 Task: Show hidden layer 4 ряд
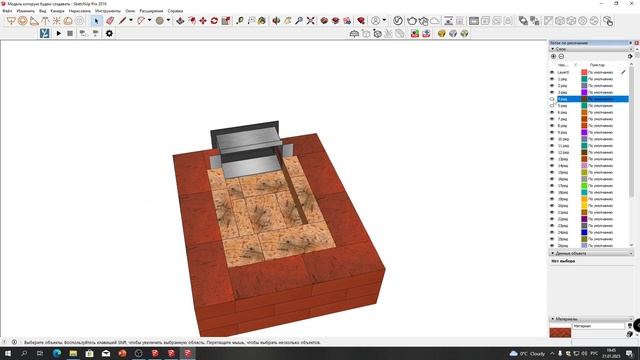click(552, 99)
